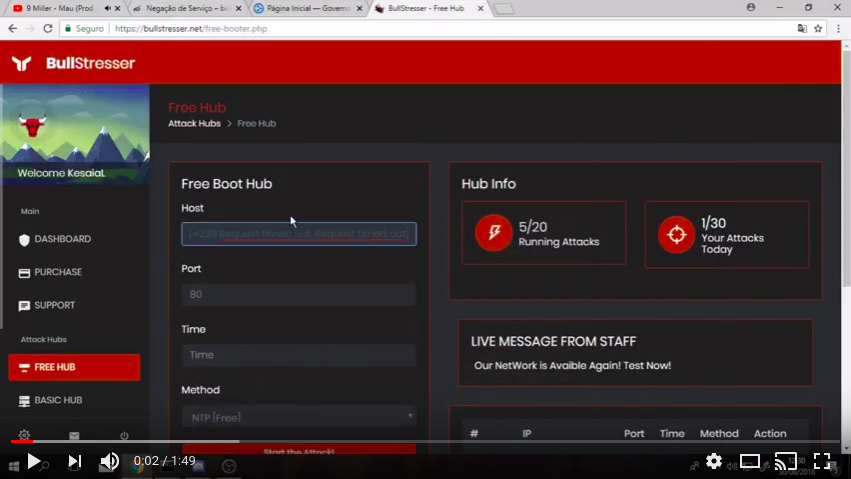Go back with browser back arrow
This screenshot has width=851, height=479.
[x=13, y=28]
